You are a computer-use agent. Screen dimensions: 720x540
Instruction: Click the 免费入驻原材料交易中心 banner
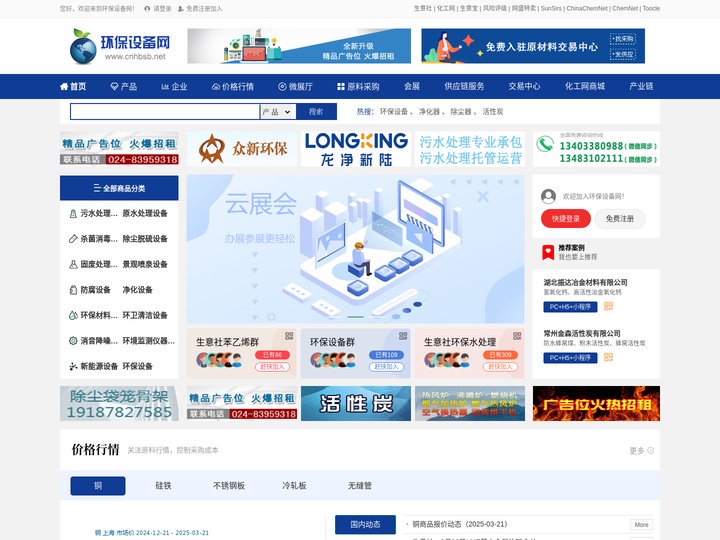(x=533, y=46)
